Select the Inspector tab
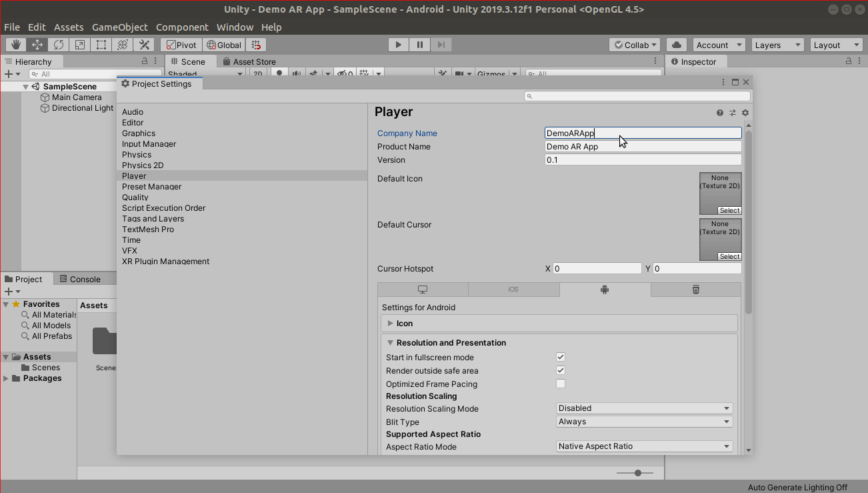868x493 pixels. click(693, 61)
